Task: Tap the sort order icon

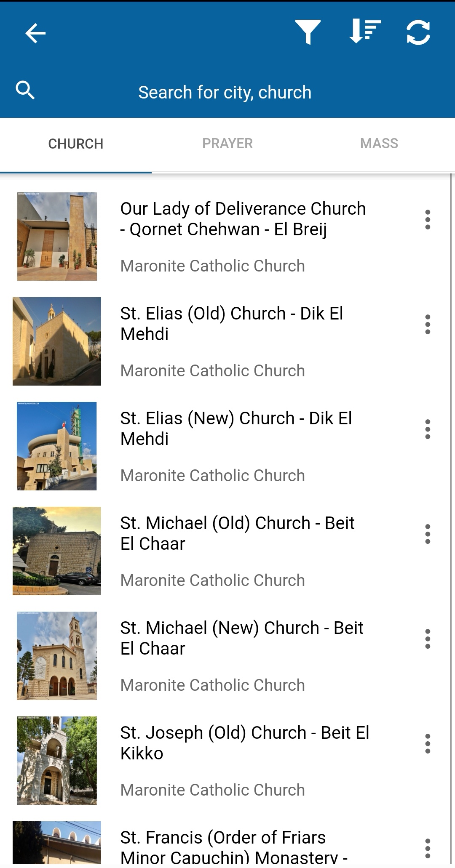Action: (x=365, y=32)
